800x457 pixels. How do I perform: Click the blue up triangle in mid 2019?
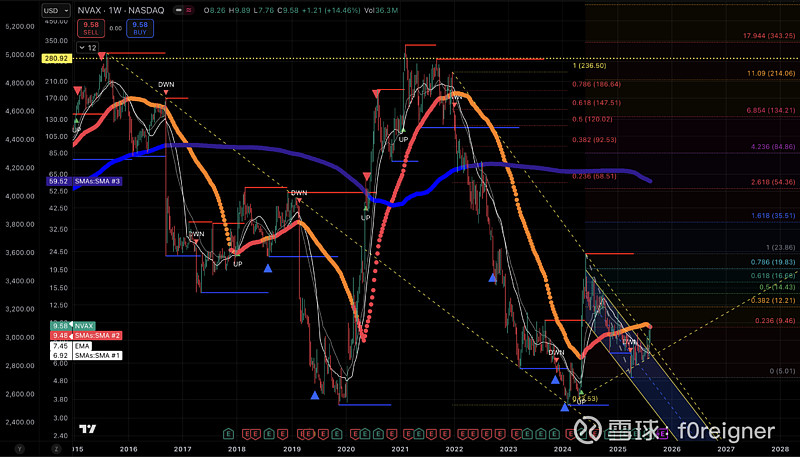pos(315,395)
